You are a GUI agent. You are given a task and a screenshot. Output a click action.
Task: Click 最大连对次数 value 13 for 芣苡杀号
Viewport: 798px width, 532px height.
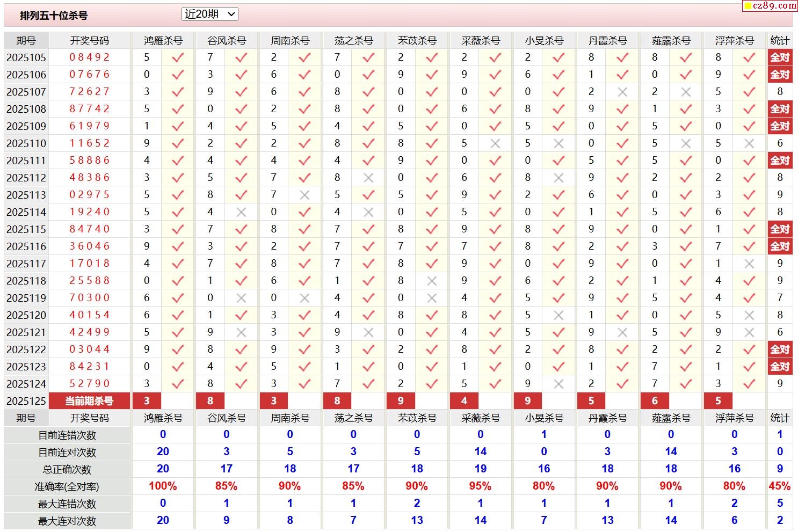[x=417, y=521]
